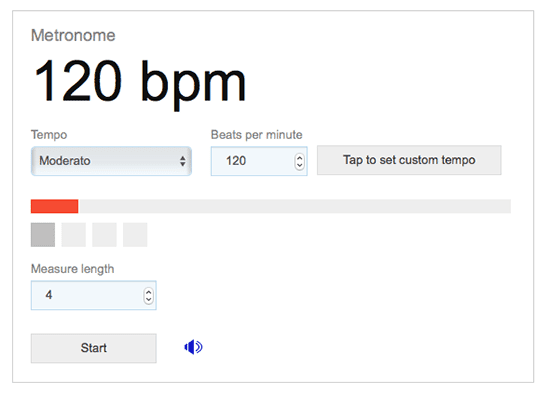Viewport: 550px width, 395px height.
Task: Click the fourth beat indicator square
Action: click(x=135, y=235)
